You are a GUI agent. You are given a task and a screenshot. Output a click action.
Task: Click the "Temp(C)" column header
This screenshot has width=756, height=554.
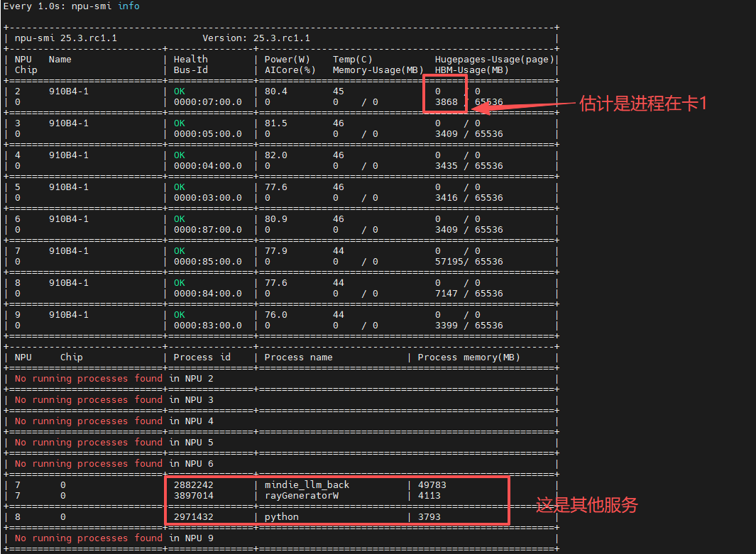pos(353,60)
